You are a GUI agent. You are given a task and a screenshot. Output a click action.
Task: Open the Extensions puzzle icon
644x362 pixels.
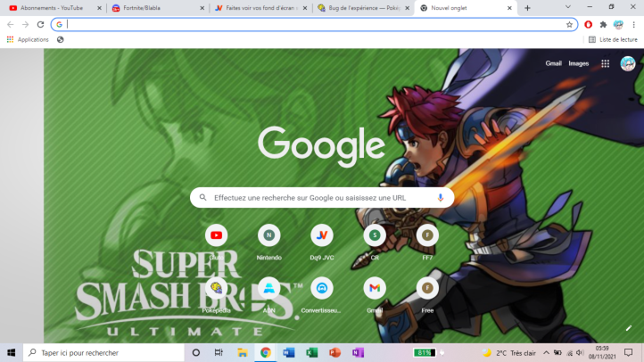[x=603, y=24]
